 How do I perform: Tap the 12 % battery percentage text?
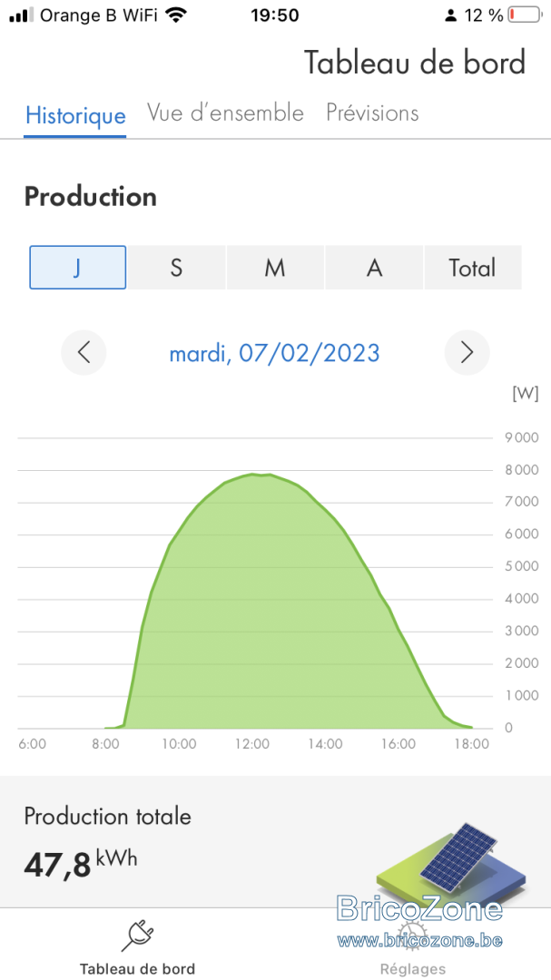point(484,15)
